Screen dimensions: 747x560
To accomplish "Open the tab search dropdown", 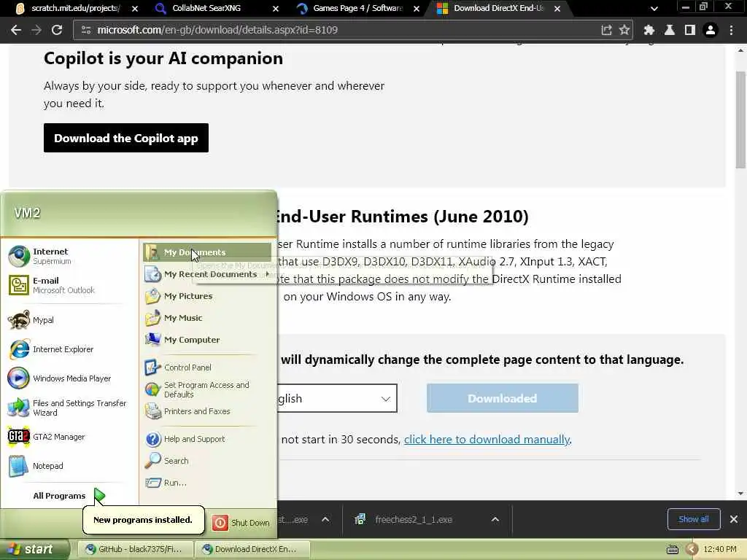I will click(x=654, y=9).
